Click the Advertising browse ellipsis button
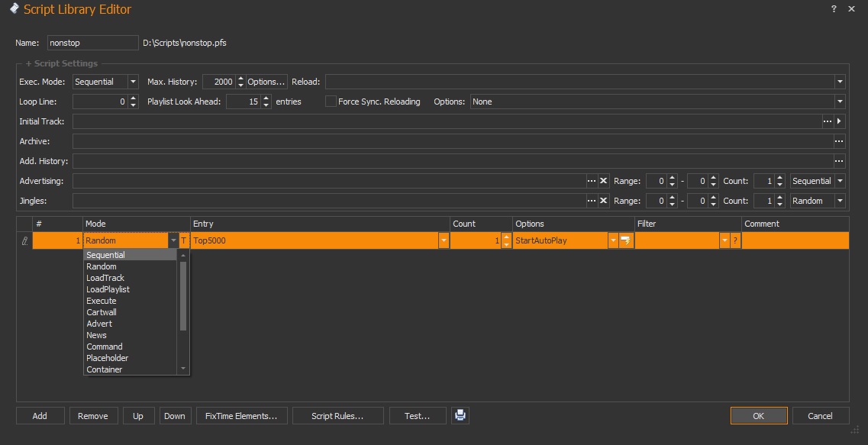Screen dimensions: 868x445 [591, 181]
